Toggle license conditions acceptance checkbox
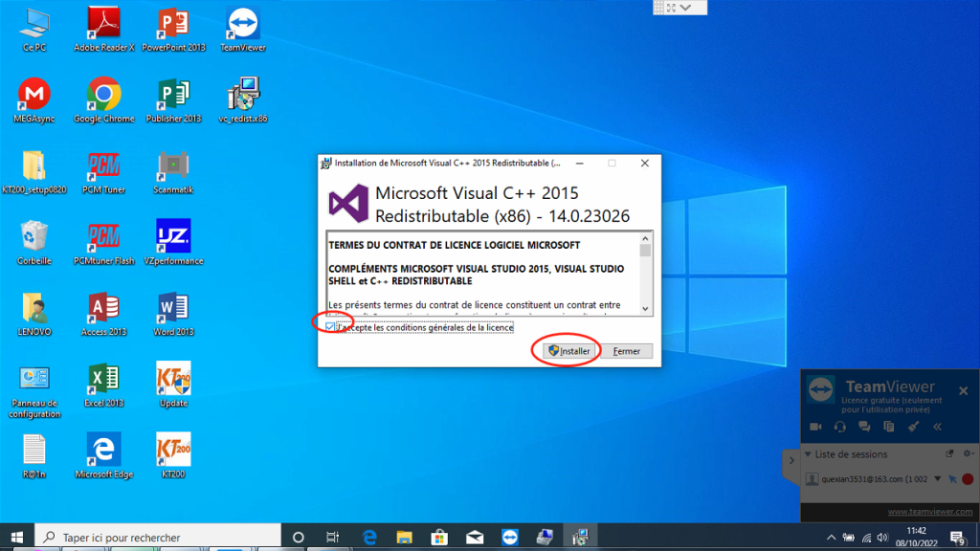Image resolution: width=980 pixels, height=551 pixels. (330, 327)
